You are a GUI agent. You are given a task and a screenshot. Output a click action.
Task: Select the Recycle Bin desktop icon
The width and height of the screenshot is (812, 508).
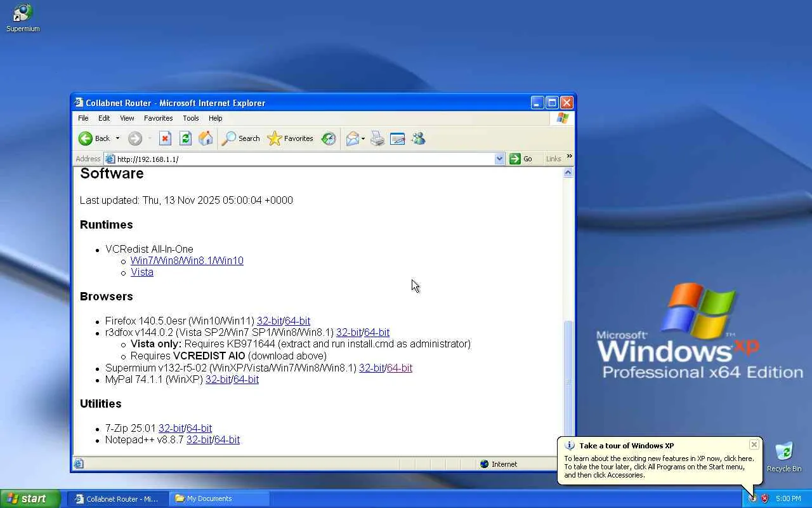(x=784, y=457)
